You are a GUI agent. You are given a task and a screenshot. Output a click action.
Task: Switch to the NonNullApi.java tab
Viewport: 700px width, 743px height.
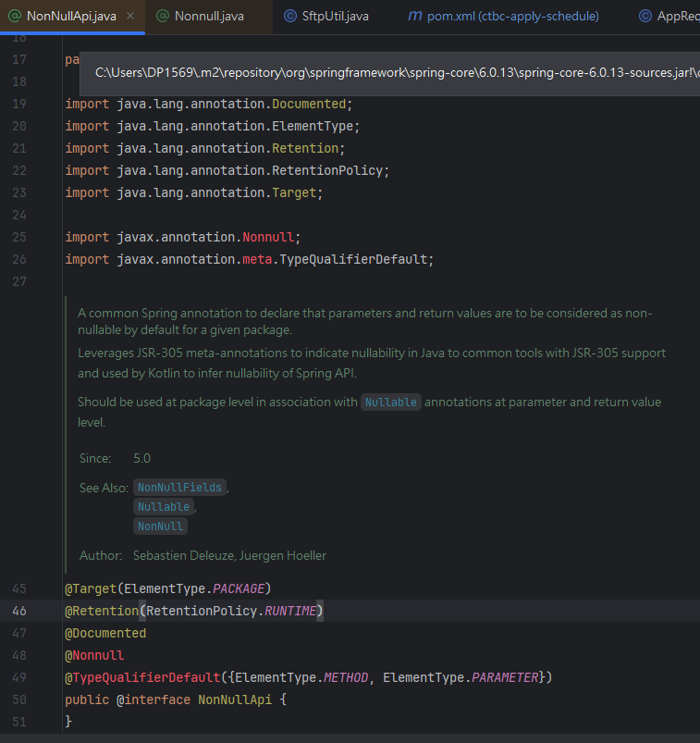[x=72, y=16]
